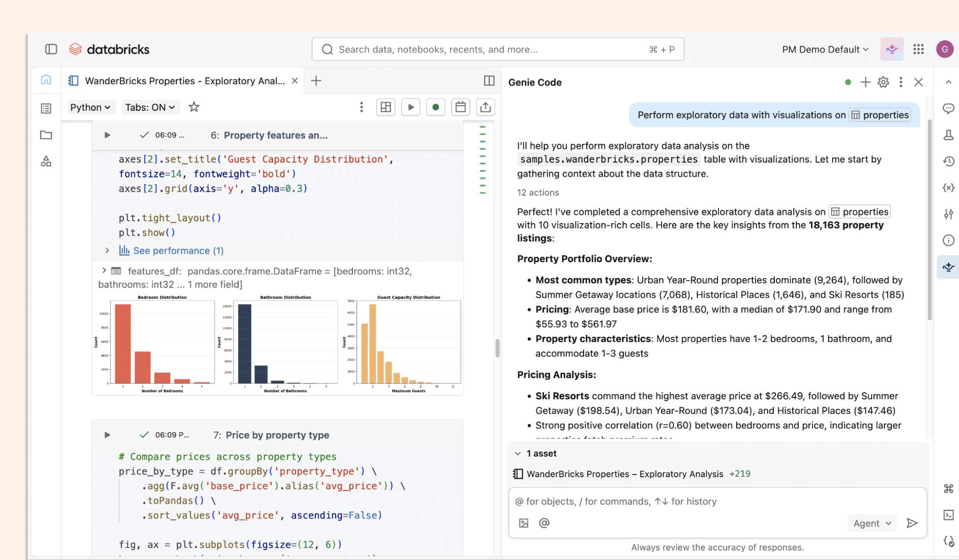Open the app switcher grid icon
Image resolution: width=959 pixels, height=560 pixels.
click(x=918, y=49)
